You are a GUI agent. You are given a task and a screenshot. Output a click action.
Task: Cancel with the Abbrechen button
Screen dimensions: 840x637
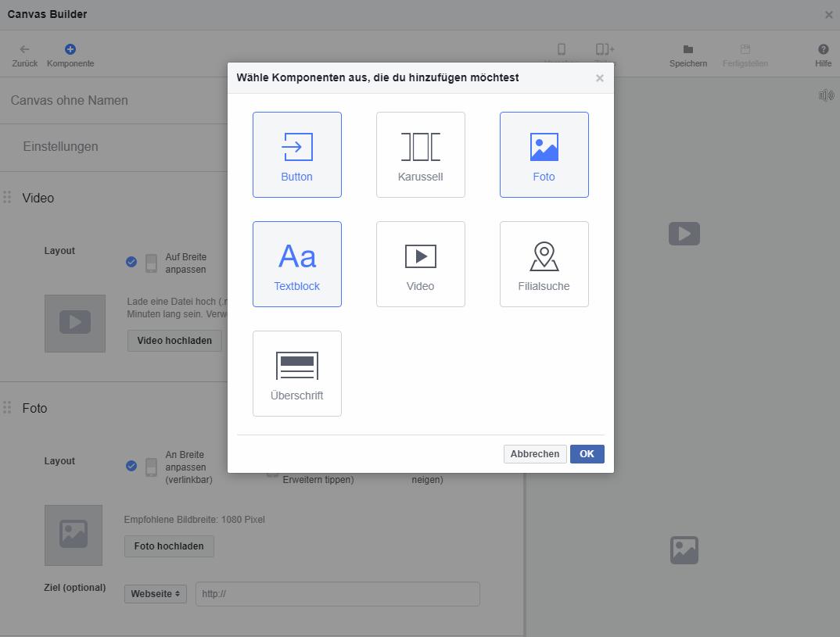535,454
